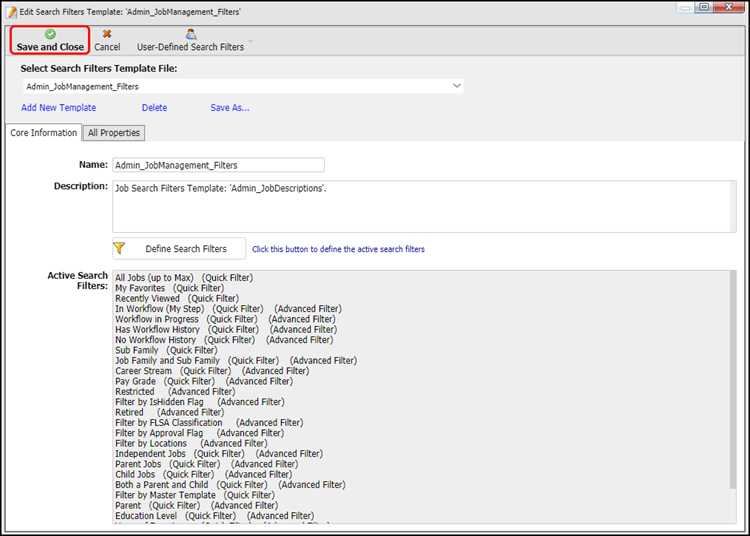Open the toolbar overflow arrow after User-Defined Filters
This screenshot has width=750, height=536.
[x=250, y=45]
